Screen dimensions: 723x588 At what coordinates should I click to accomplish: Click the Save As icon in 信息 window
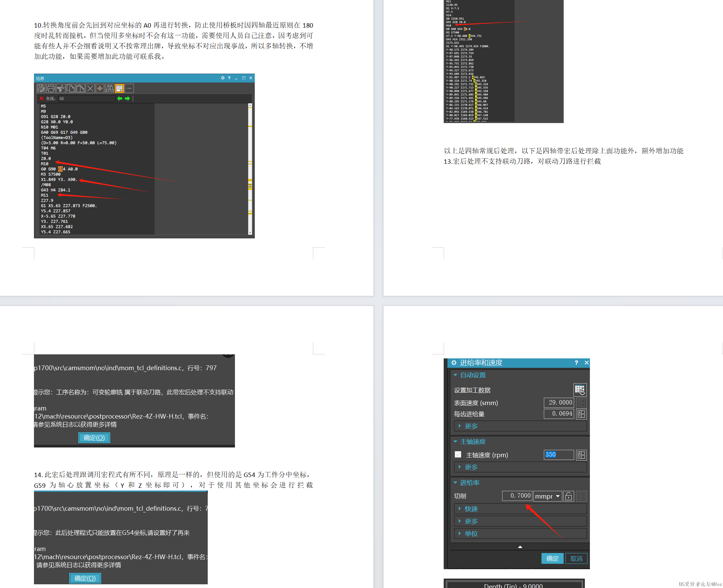tap(41, 88)
